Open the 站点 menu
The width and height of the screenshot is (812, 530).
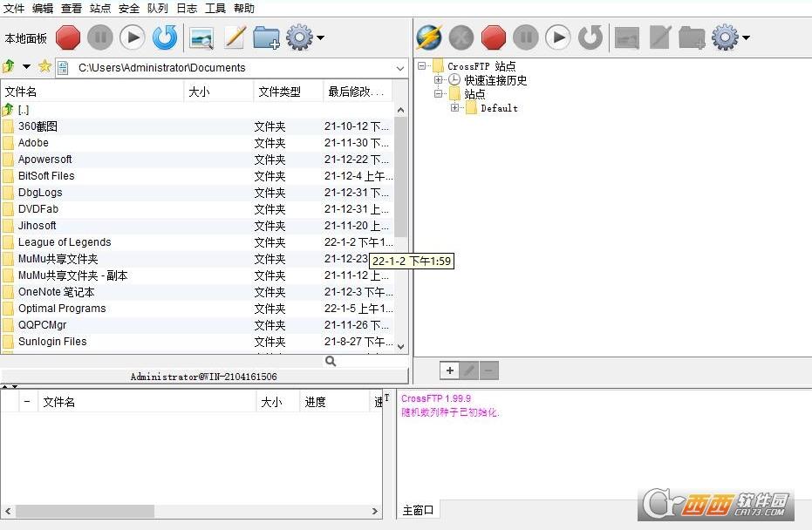[99, 9]
